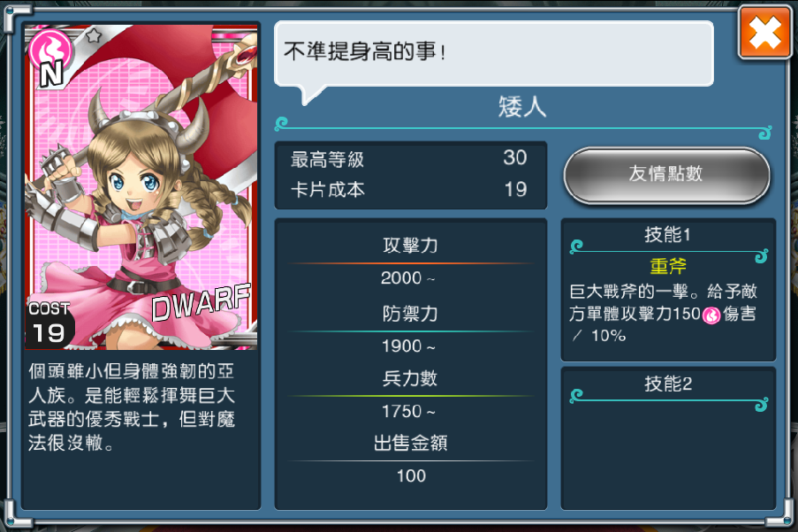798x532 pixels.
Task: Tap the 重斧 skill name
Action: pyautogui.click(x=668, y=266)
